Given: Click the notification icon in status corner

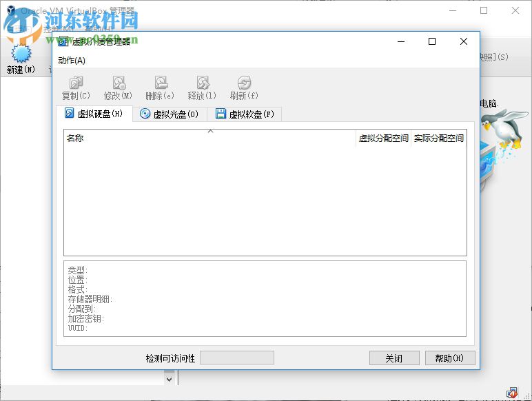Looking at the screenshot, I should point(512,393).
